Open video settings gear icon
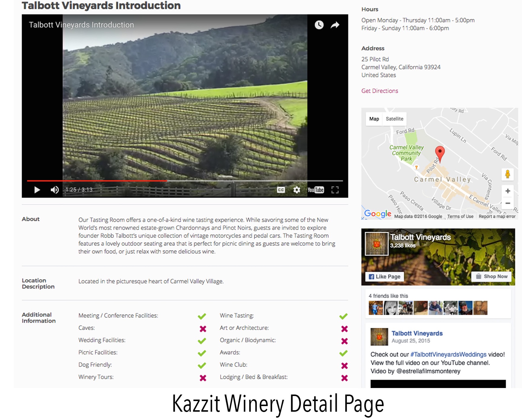The image size is (522, 420). pos(297,190)
